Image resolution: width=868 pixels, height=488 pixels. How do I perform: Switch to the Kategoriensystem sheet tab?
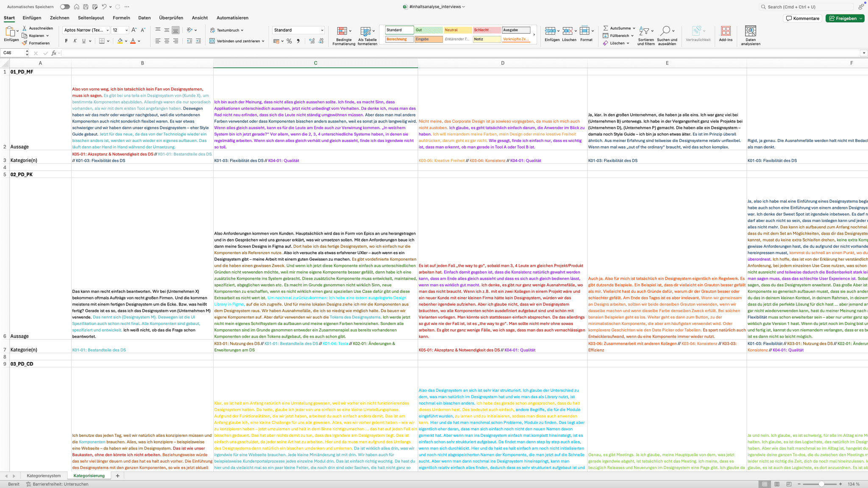click(44, 476)
